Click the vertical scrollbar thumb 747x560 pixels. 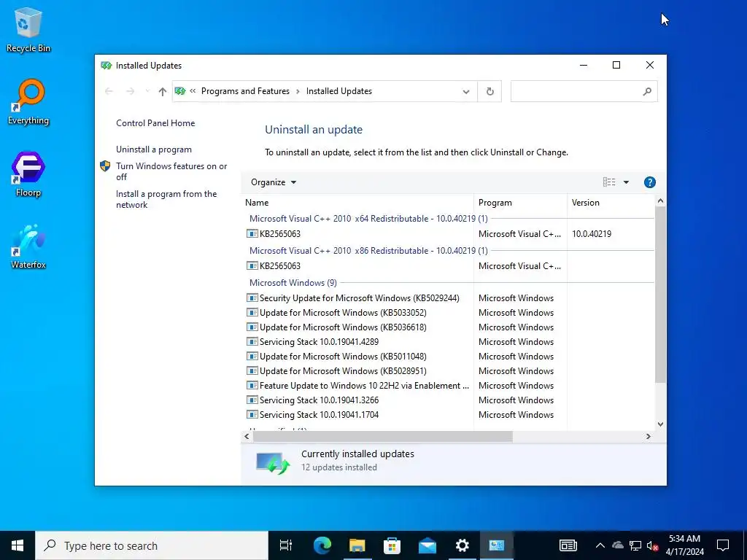660,295
